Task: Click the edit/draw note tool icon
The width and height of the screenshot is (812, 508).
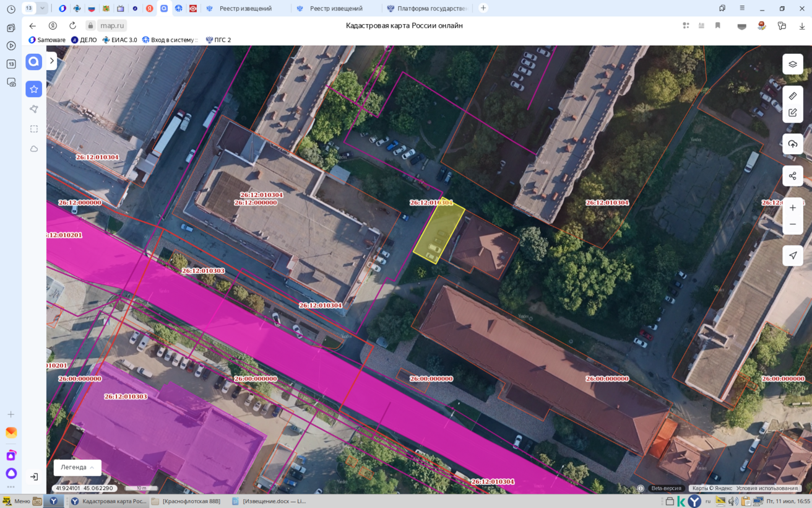Action: coord(792,113)
